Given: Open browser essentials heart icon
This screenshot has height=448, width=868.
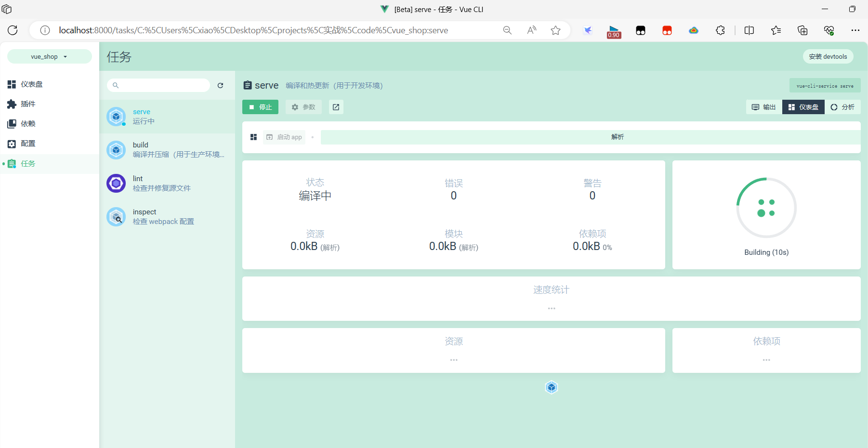Looking at the screenshot, I should point(829,30).
